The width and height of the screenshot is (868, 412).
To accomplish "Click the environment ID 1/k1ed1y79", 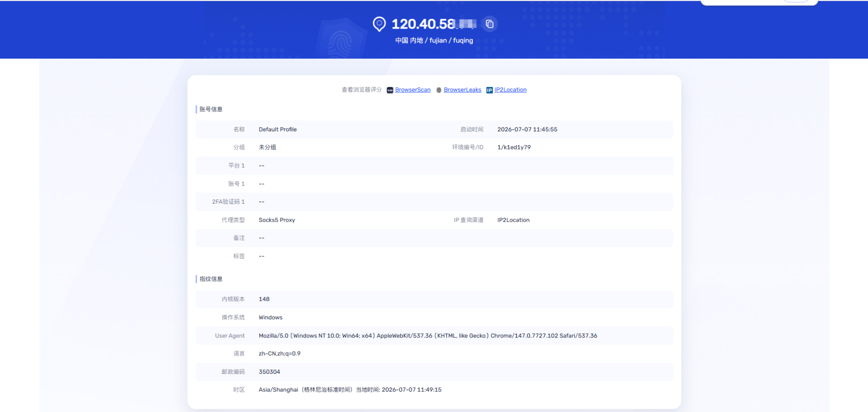I will 514,147.
